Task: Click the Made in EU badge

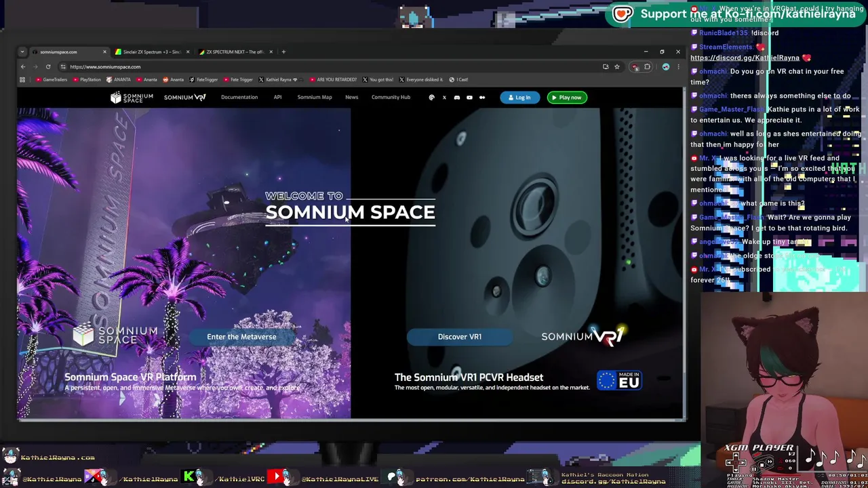Action: point(618,381)
